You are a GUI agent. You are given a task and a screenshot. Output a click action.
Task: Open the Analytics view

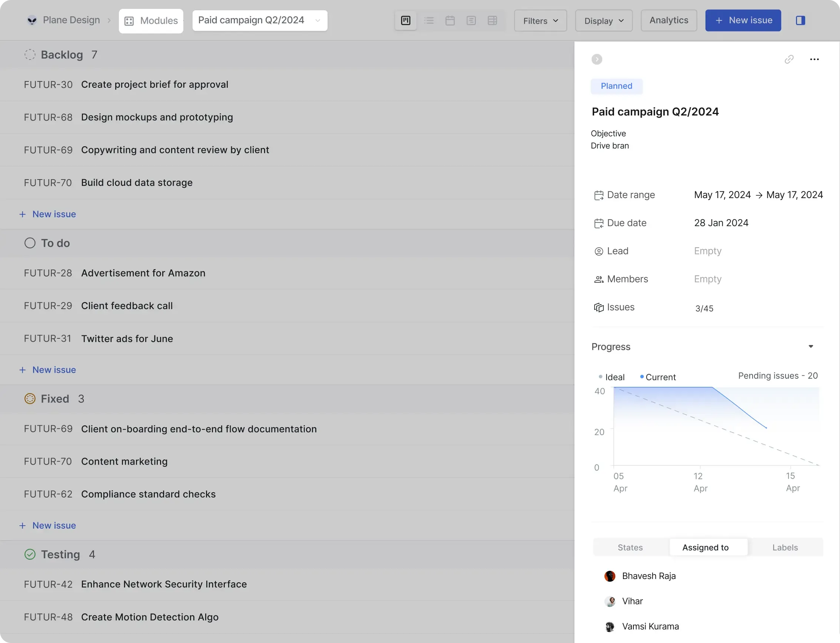pos(669,21)
